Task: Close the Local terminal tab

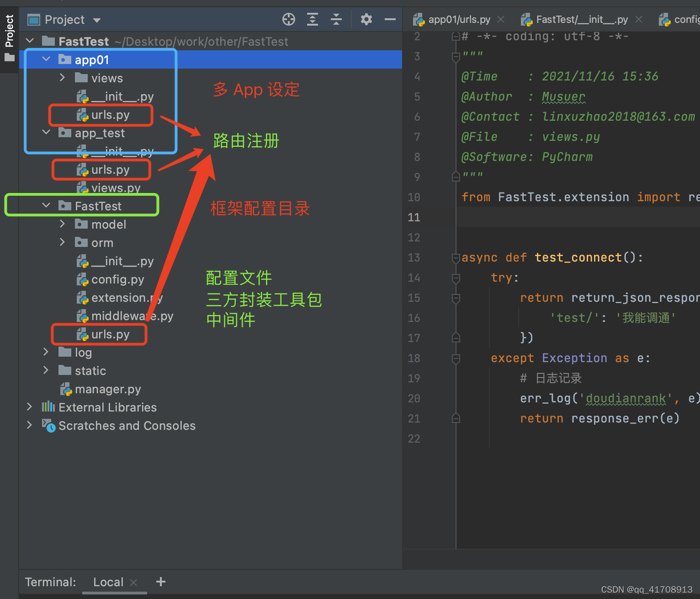Action: click(133, 583)
